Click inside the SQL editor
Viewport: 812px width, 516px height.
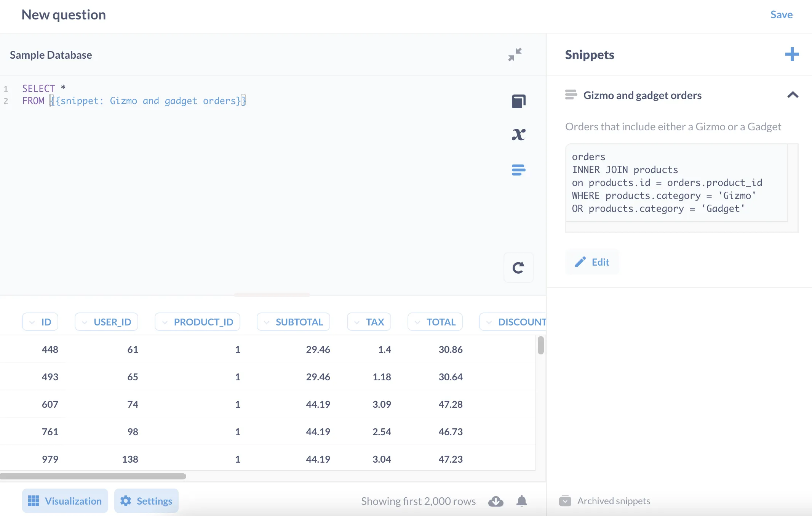(x=229, y=152)
